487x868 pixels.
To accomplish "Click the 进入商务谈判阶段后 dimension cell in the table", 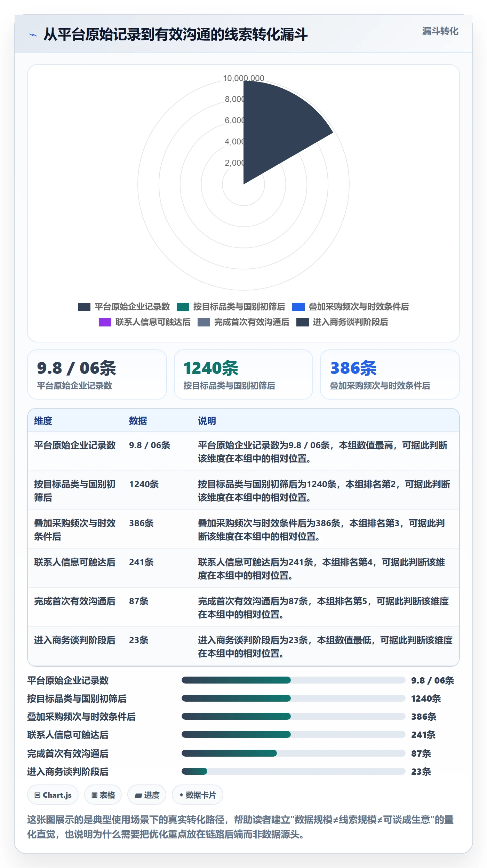I will [x=75, y=640].
